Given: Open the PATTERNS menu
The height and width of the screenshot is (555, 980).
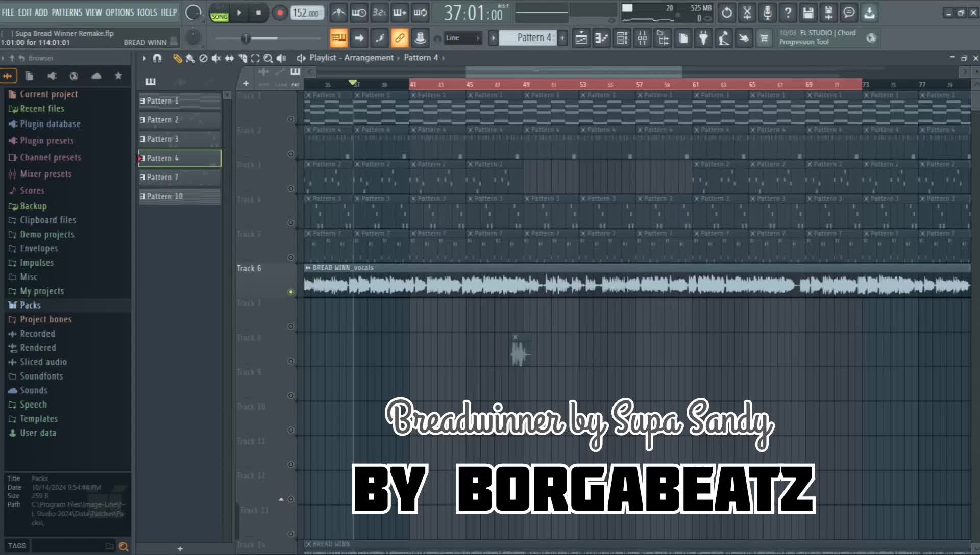Looking at the screenshot, I should point(66,12).
